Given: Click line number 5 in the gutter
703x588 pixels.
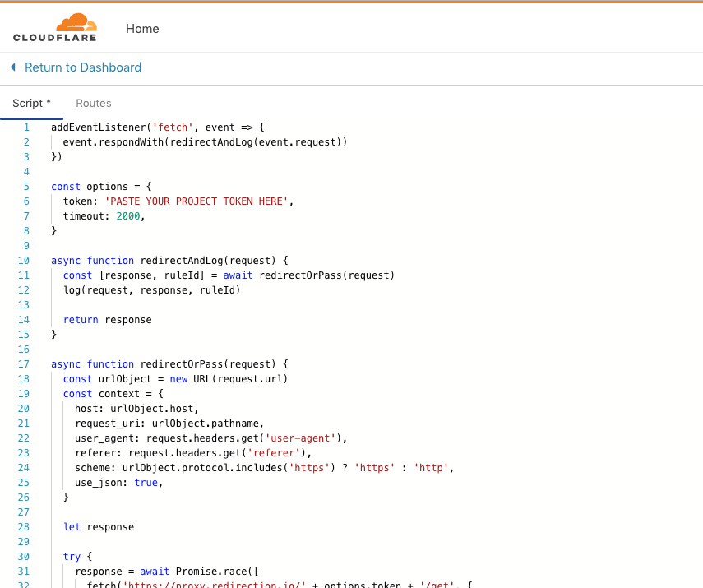Looking at the screenshot, I should tap(26, 187).
